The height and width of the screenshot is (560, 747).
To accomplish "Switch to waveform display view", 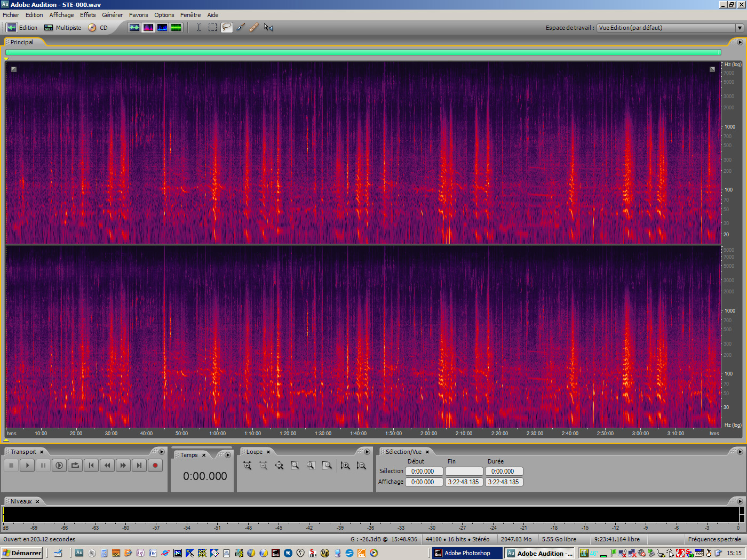I will (x=134, y=27).
